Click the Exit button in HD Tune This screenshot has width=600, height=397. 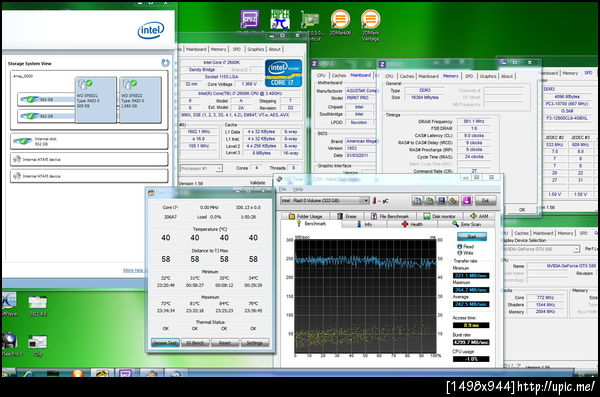pos(485,200)
